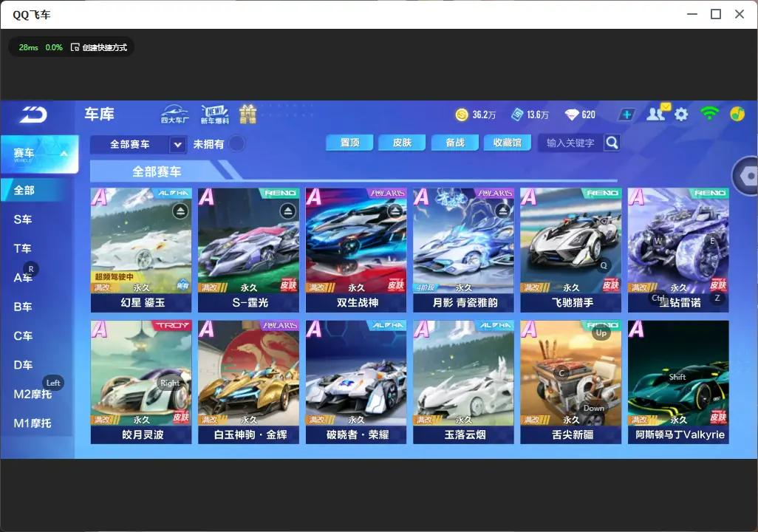Image resolution: width=758 pixels, height=532 pixels.
Task: Maximize the QQ飞车 window
Action: click(716, 14)
